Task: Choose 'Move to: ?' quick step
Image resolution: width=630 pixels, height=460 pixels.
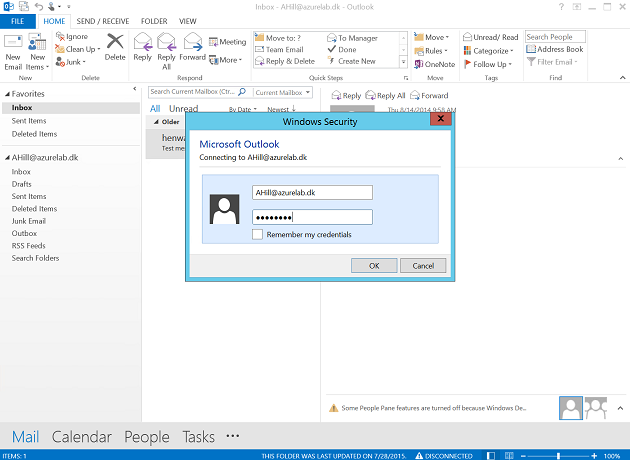Action: 278,38
